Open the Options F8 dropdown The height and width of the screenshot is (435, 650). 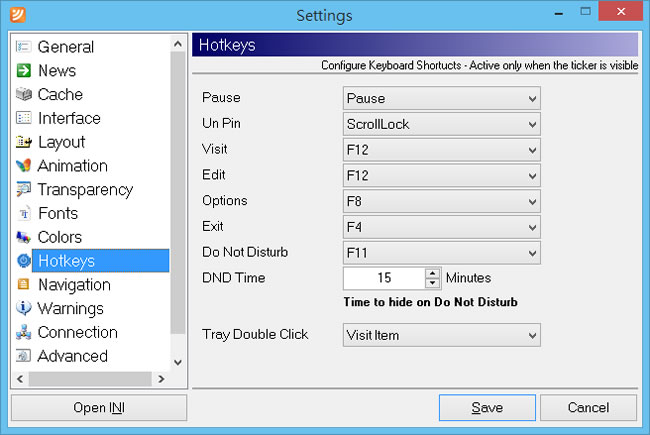tap(441, 201)
